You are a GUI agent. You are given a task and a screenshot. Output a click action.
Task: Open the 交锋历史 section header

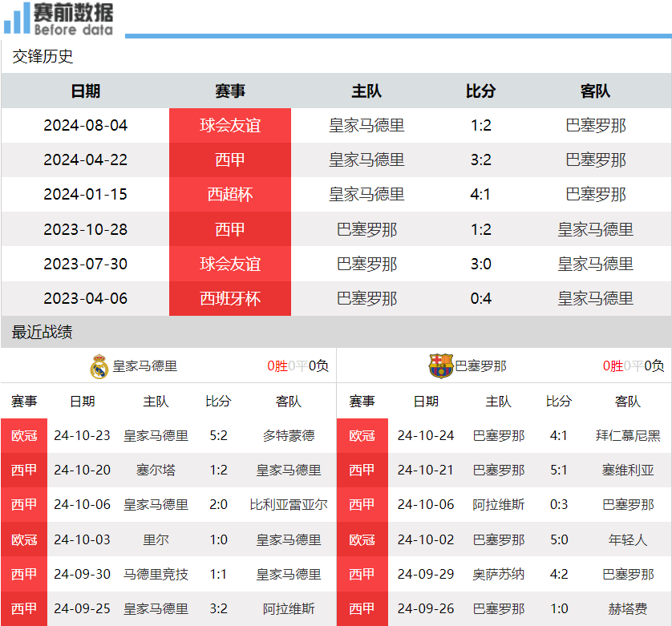coord(34,56)
